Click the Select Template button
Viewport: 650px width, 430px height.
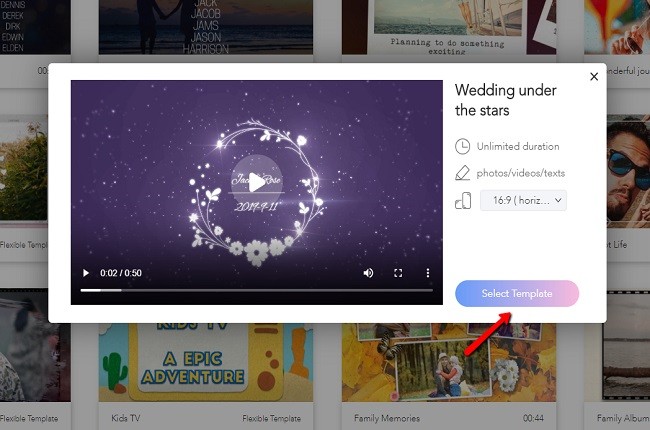[x=517, y=293]
